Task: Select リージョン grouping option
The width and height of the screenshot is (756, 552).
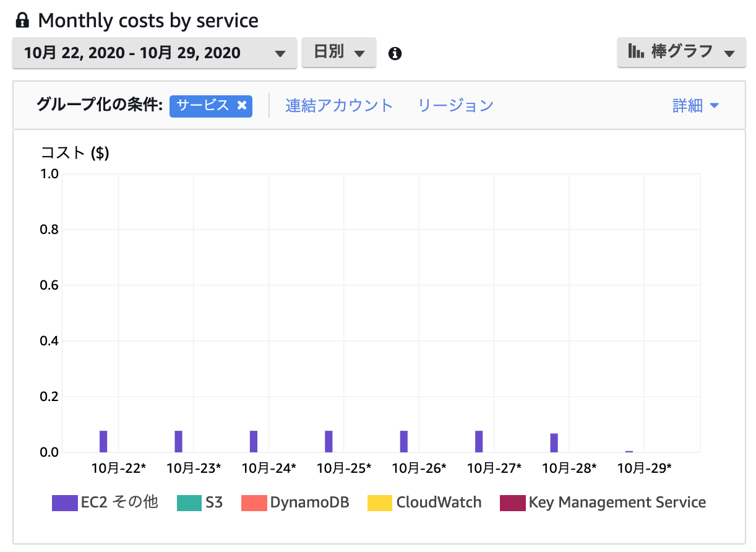Action: point(456,106)
